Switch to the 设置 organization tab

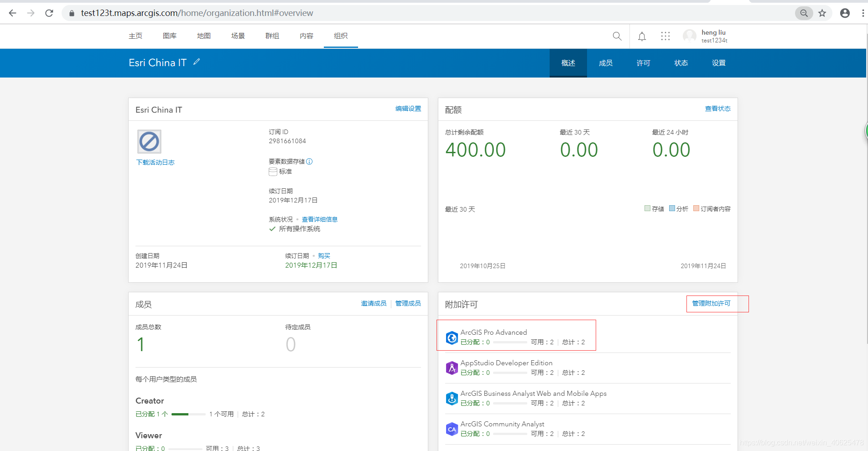(719, 63)
